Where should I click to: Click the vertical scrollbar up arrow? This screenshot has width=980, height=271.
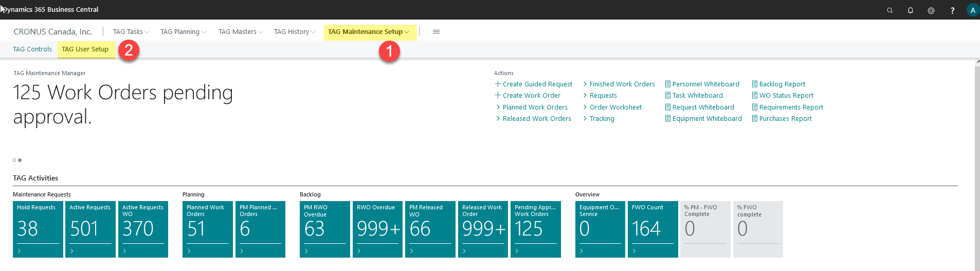977,62
